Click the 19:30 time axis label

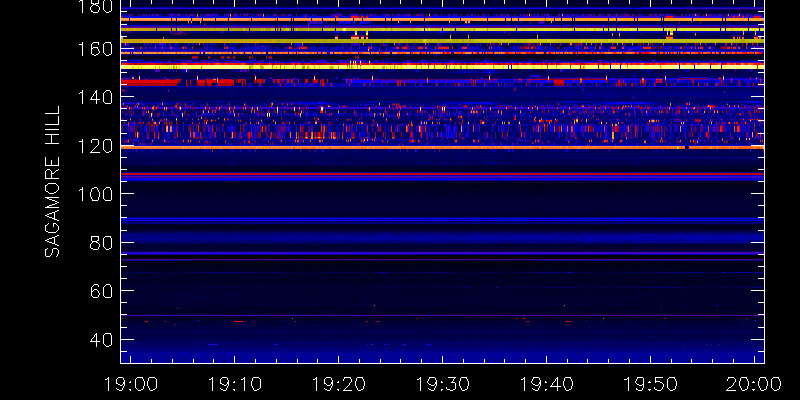pos(442,384)
